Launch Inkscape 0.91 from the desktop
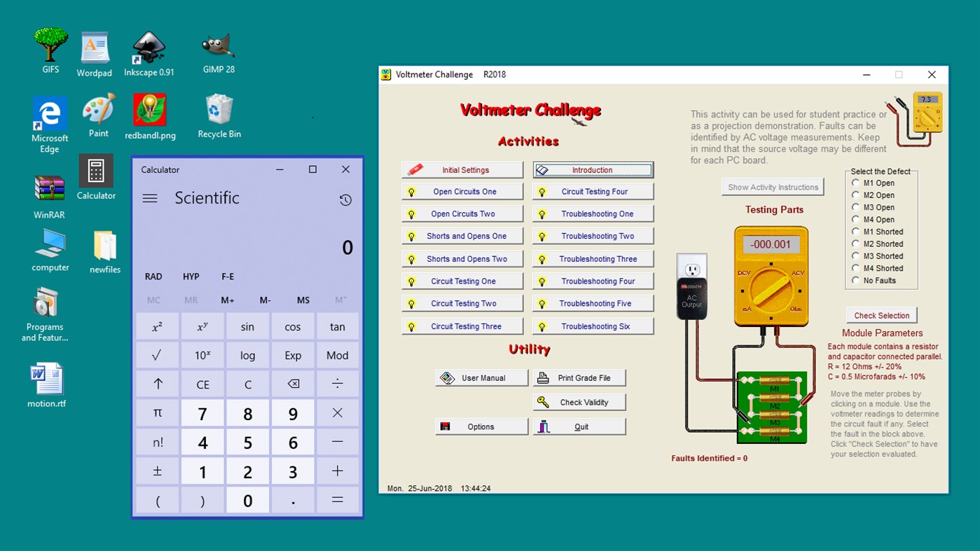 tap(149, 45)
